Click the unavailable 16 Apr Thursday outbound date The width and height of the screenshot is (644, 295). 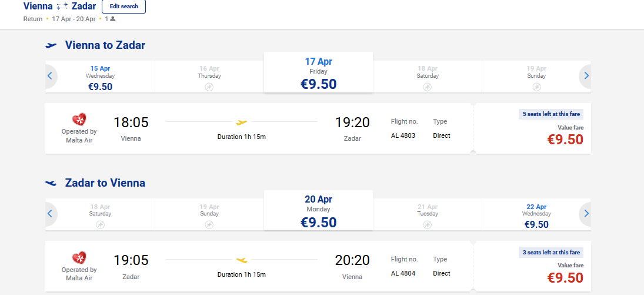point(209,77)
